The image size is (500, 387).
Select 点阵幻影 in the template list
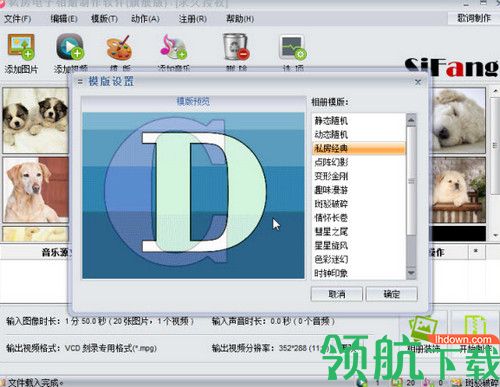(x=359, y=162)
